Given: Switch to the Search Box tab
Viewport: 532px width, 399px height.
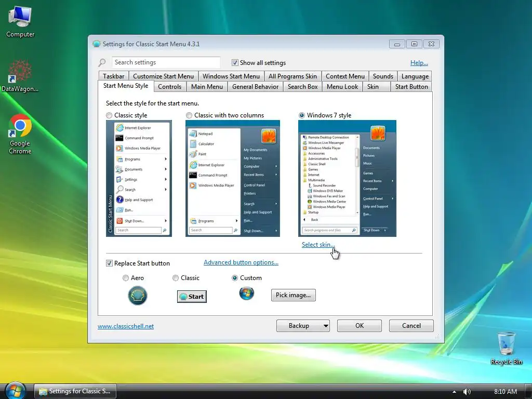Looking at the screenshot, I should tap(303, 87).
